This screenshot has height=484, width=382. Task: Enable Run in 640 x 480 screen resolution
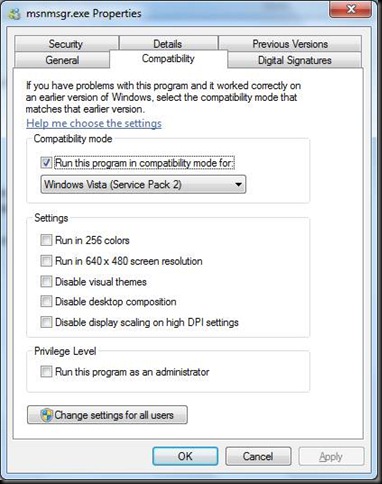[46, 261]
